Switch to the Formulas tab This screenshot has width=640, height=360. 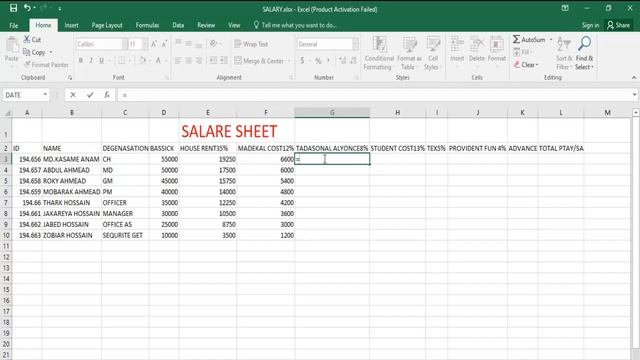coord(147,25)
